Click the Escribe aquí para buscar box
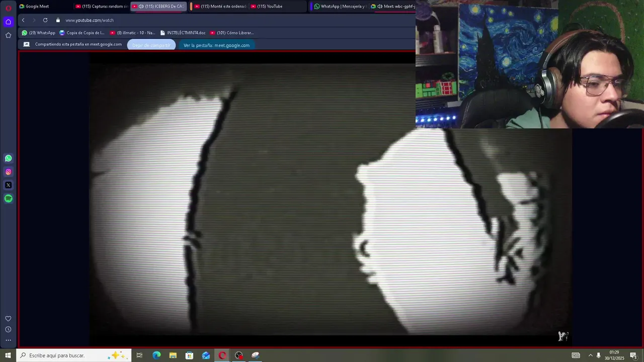Screen dimensions: 644x362 74,355
